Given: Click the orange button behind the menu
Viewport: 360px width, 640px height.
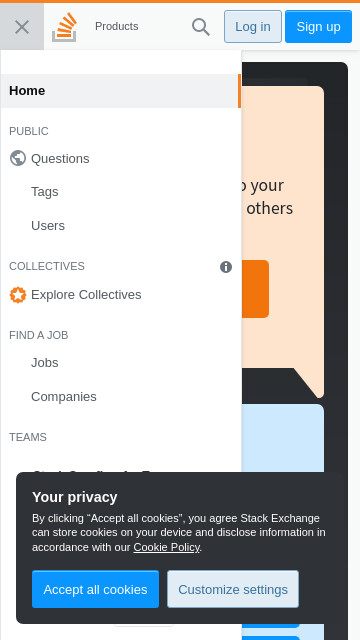Looking at the screenshot, I should click(256, 289).
